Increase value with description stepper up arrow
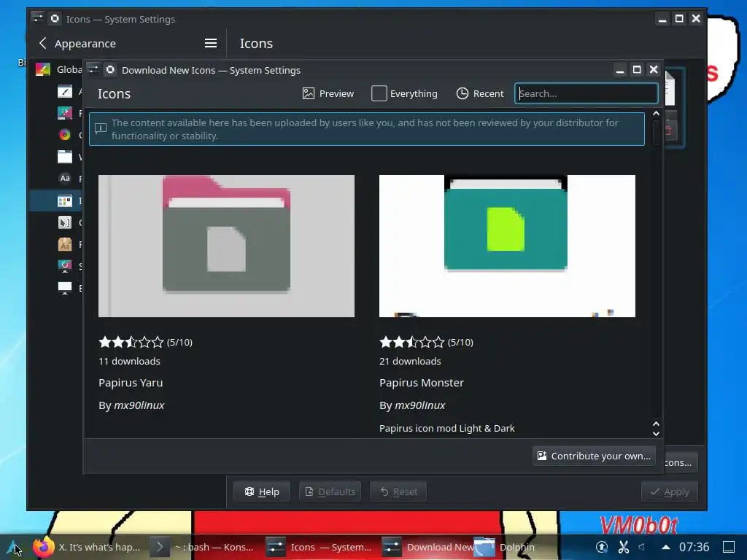The width and height of the screenshot is (747, 560). (x=656, y=424)
